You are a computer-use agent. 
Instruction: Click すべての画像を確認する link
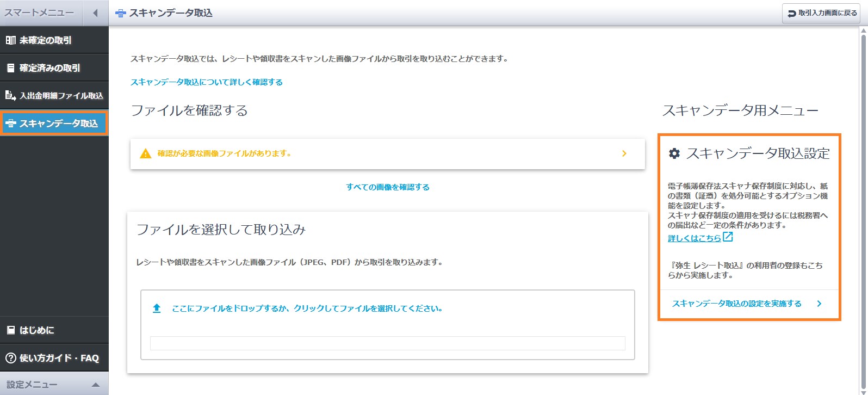coord(388,187)
